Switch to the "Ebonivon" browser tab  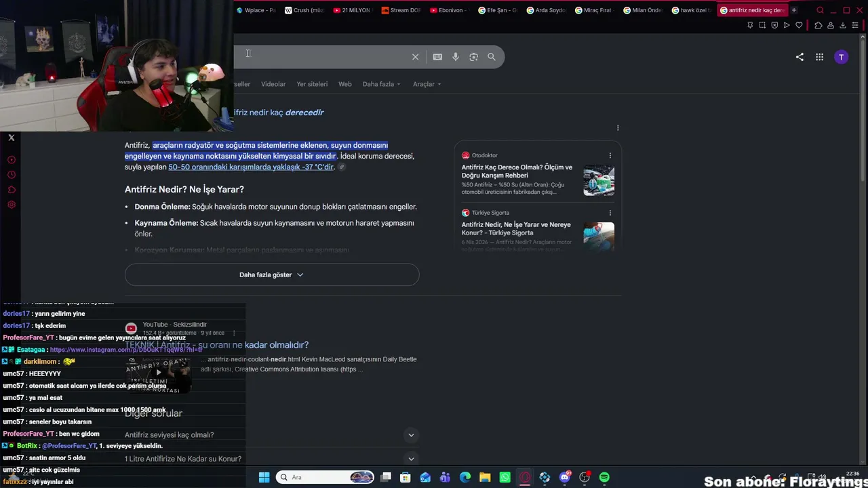[x=449, y=10]
